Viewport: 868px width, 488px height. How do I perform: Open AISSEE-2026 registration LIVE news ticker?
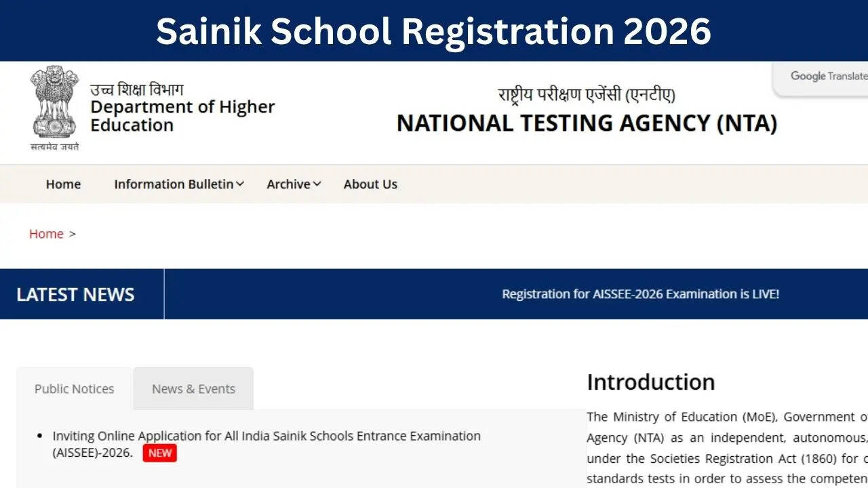[640, 294]
